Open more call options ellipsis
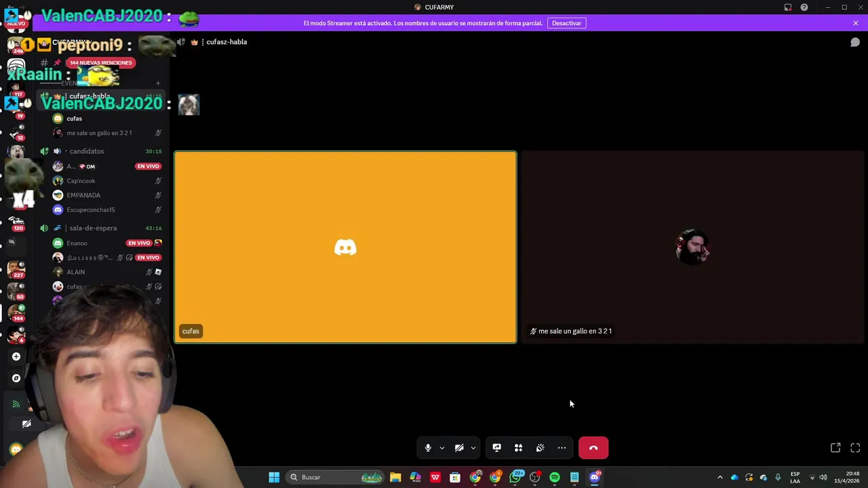The width and height of the screenshot is (868, 488). coord(561,448)
